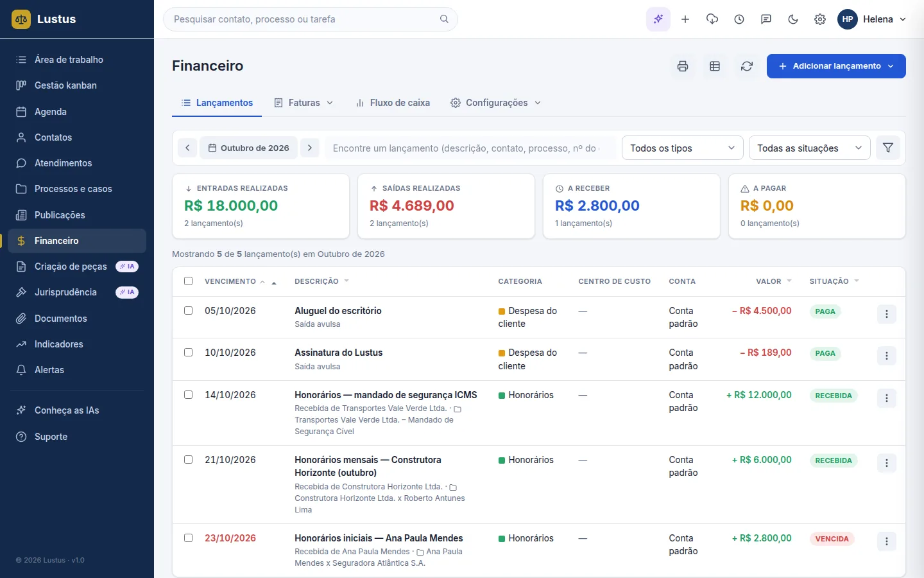The image size is (924, 578).
Task: Open row menu for Aluguel do escritório
Action: (887, 314)
